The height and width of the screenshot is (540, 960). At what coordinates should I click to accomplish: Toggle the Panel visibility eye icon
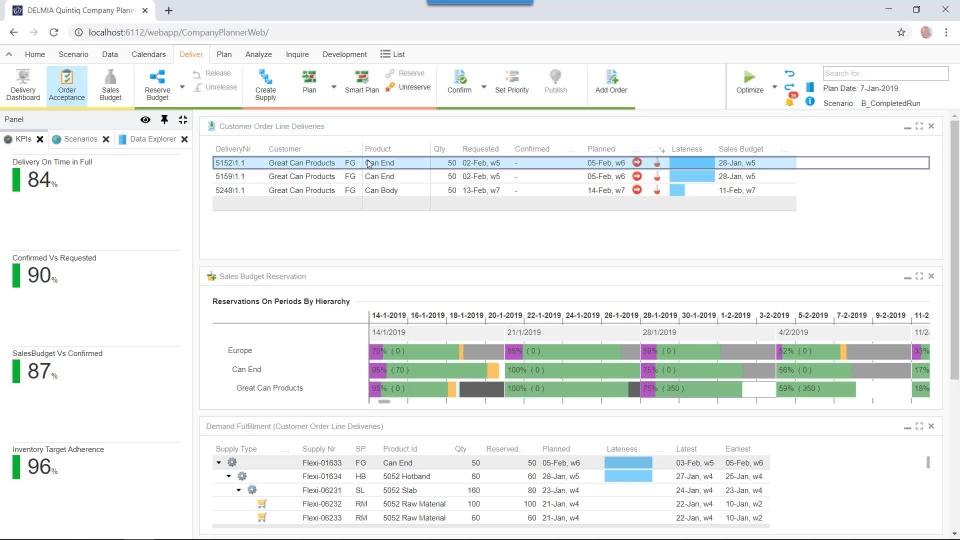point(145,119)
